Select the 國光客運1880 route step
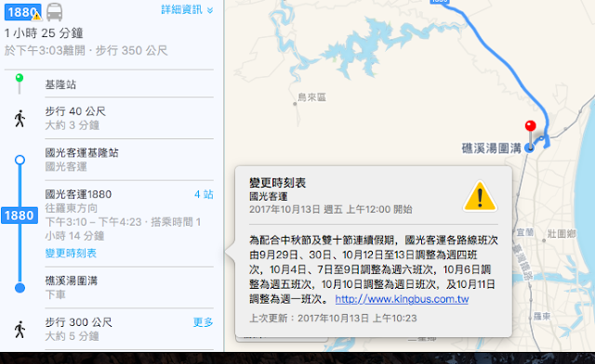Screen dimensions: 595x364 (x=129, y=224)
